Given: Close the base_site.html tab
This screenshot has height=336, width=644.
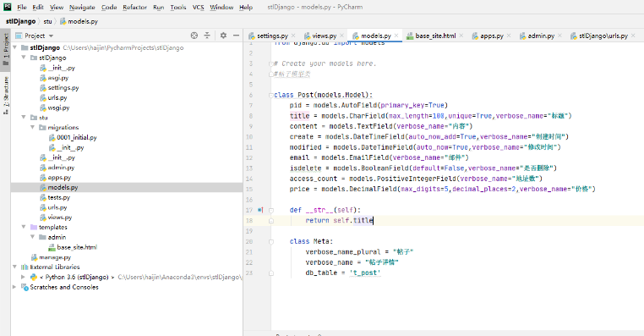Looking at the screenshot, I should [461, 36].
